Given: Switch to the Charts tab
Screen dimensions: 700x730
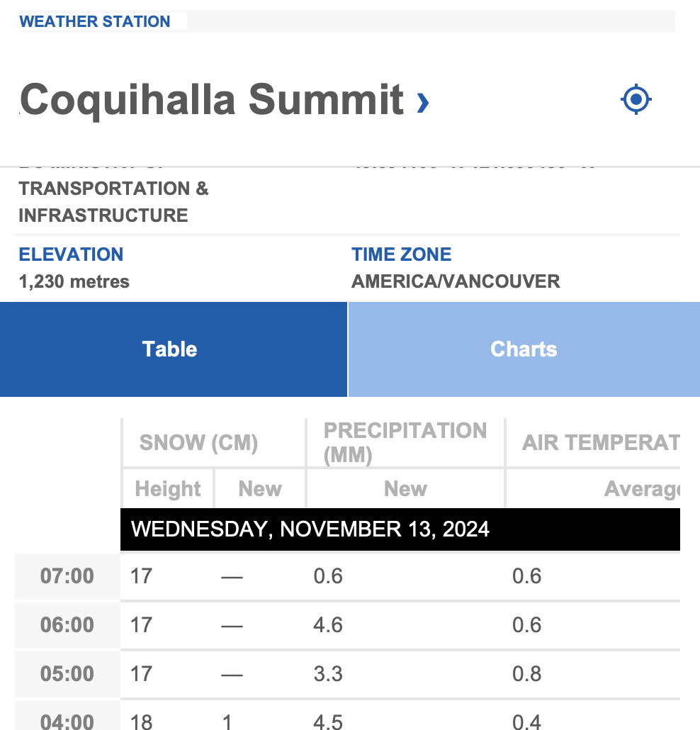Looking at the screenshot, I should pyautogui.click(x=524, y=349).
